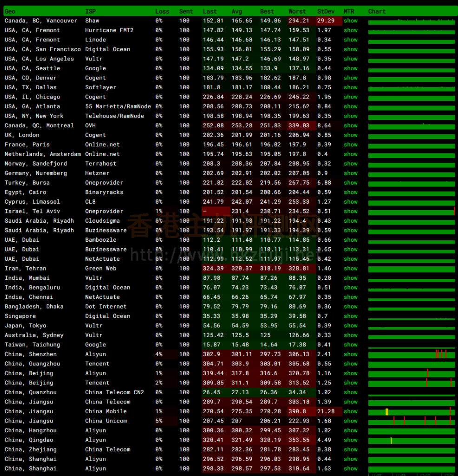The image size is (458, 476).
Task: Click the Chart column header
Action: tap(377, 12)
